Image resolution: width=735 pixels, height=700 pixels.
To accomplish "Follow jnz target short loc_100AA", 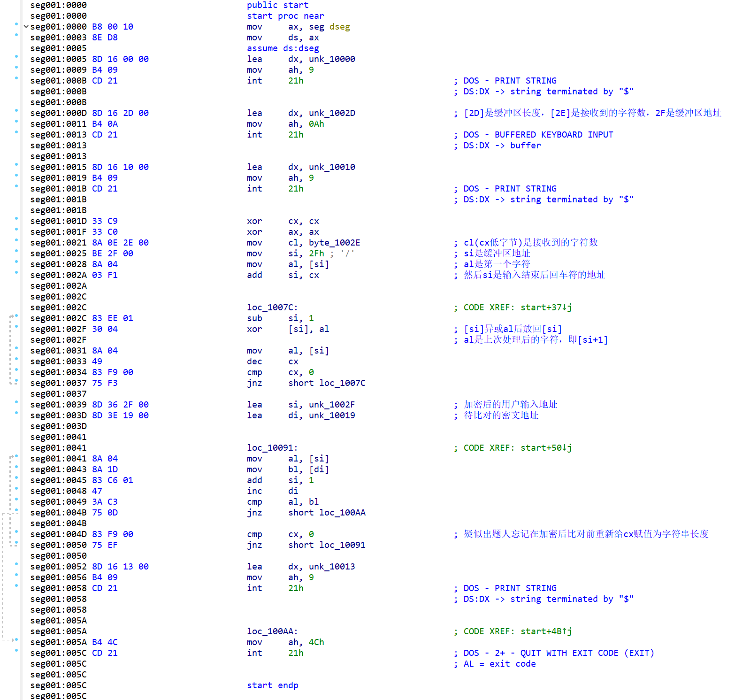I will point(342,513).
